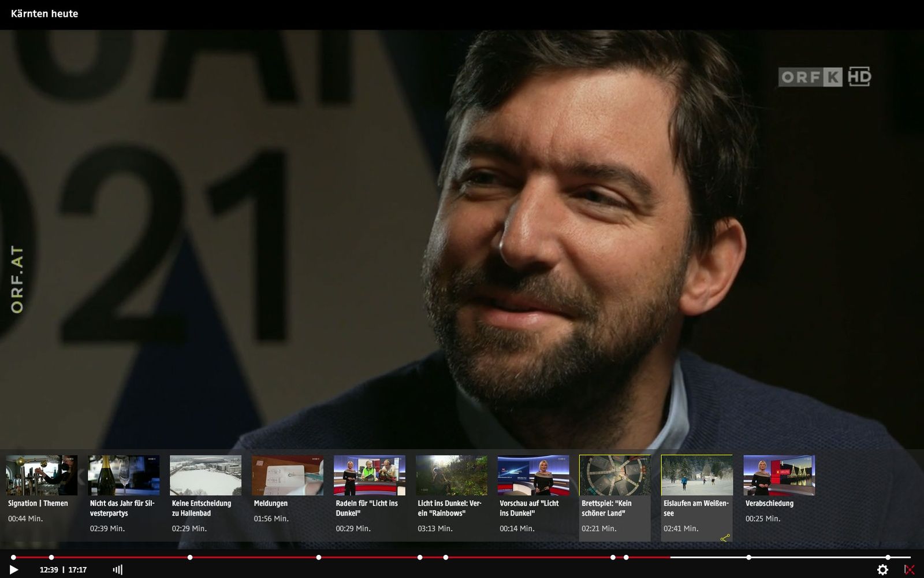Share the Eislaufen am Weißensee segment

[x=725, y=538]
